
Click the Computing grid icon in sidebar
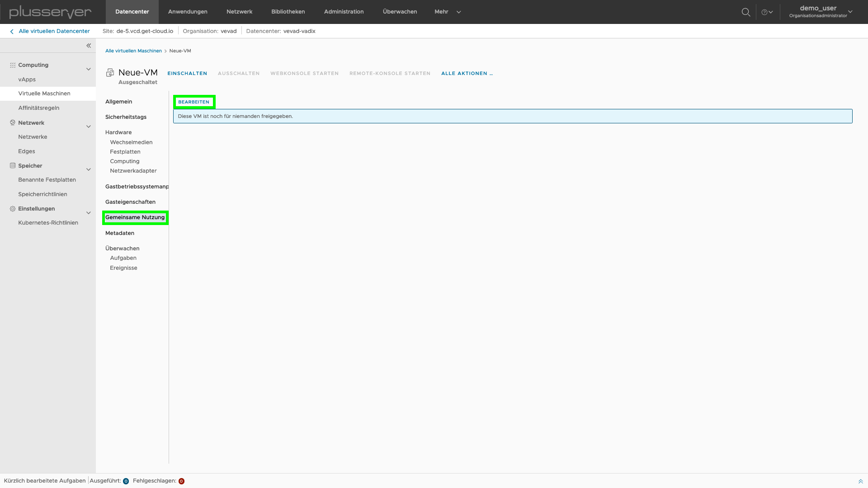[13, 65]
